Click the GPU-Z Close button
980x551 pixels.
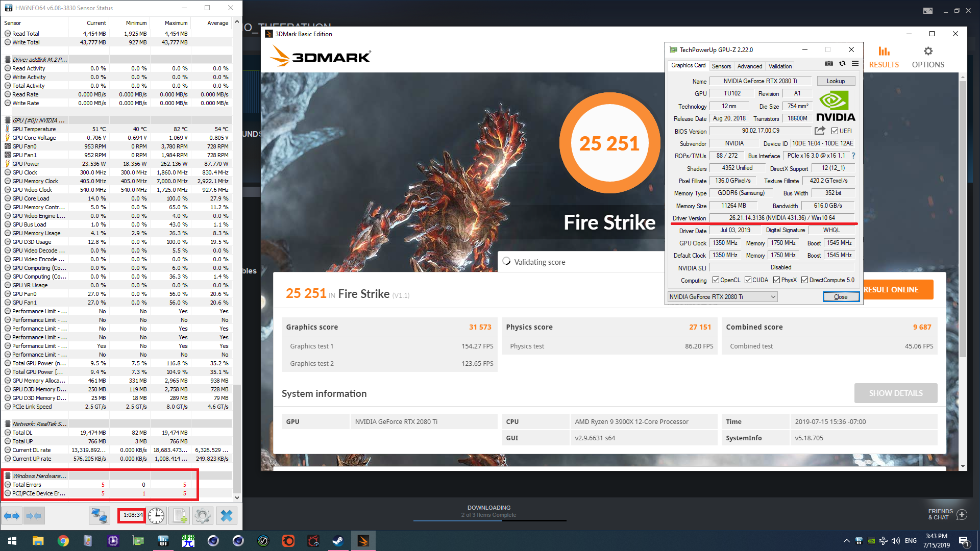tap(841, 297)
